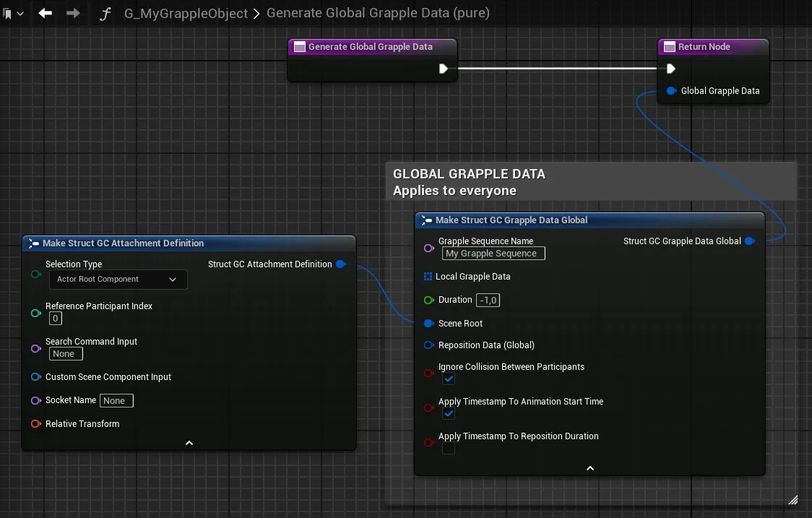
Task: Click the Global Grapple Data input pin
Action: 671,90
